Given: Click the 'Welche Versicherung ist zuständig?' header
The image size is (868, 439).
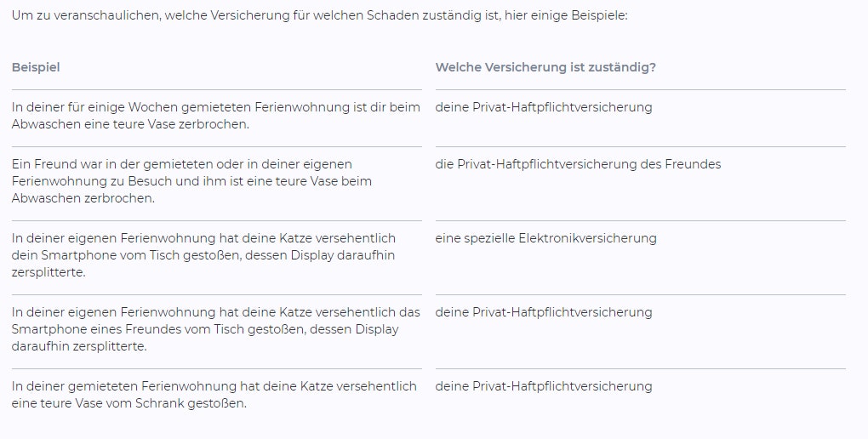Looking at the screenshot, I should click(545, 67).
